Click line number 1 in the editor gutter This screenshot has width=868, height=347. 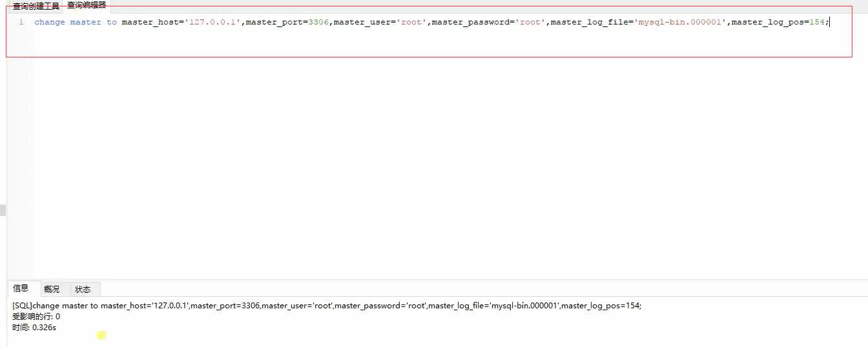click(x=21, y=22)
